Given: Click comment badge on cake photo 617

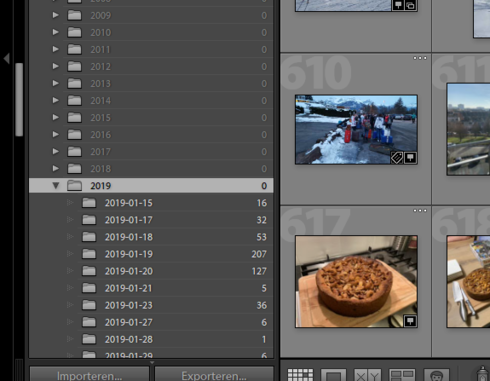Looking at the screenshot, I should click(410, 321).
